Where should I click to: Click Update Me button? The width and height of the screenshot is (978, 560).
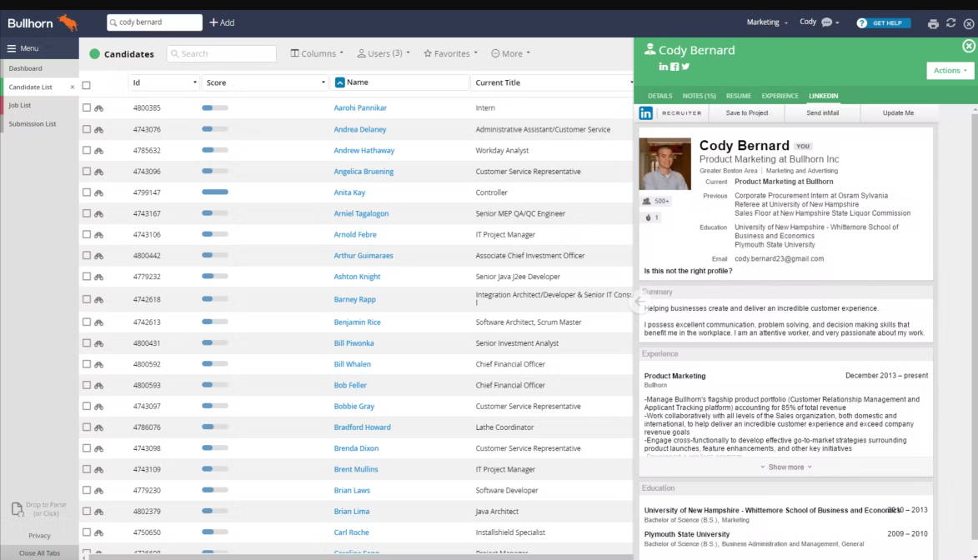[x=897, y=112]
